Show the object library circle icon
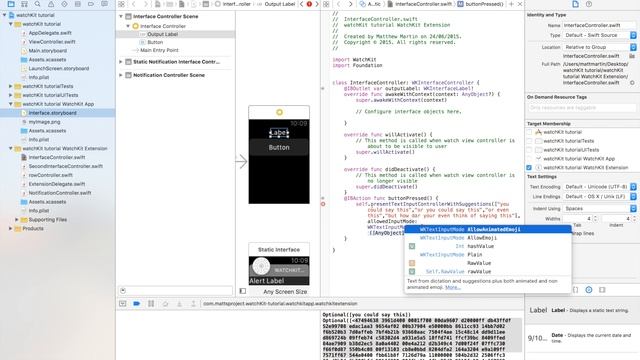Viewport: 640px width, 360px height. [589, 290]
